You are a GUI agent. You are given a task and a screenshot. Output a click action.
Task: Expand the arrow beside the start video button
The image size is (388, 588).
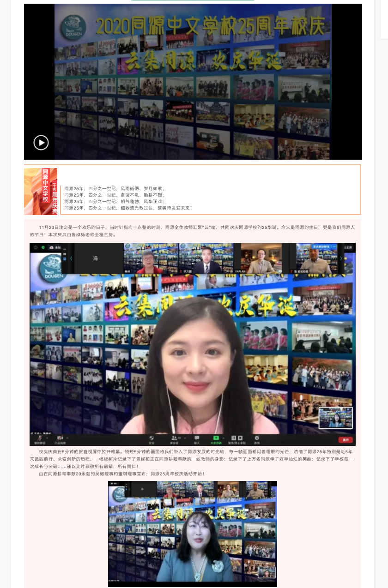[x=67, y=438]
